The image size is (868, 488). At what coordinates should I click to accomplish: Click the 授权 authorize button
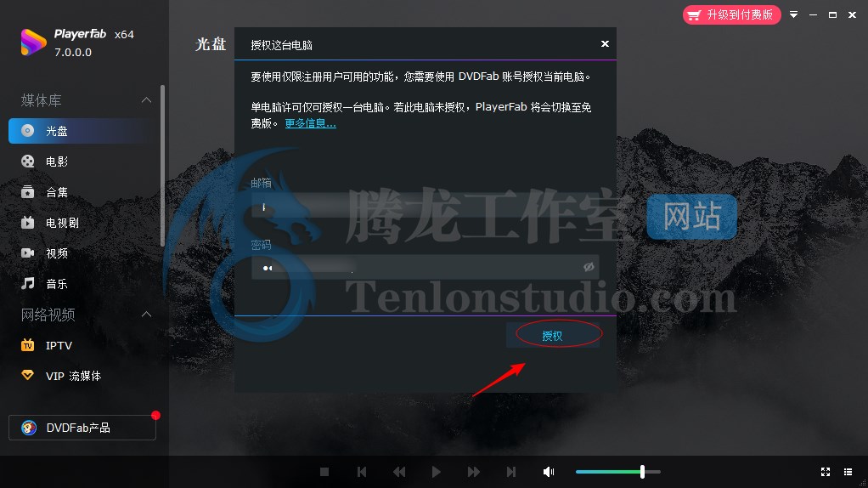click(552, 336)
